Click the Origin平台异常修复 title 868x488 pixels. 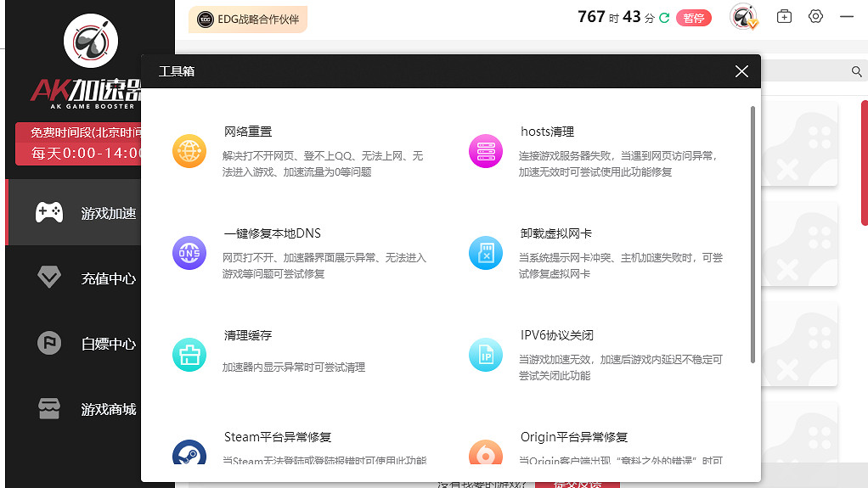tap(574, 437)
